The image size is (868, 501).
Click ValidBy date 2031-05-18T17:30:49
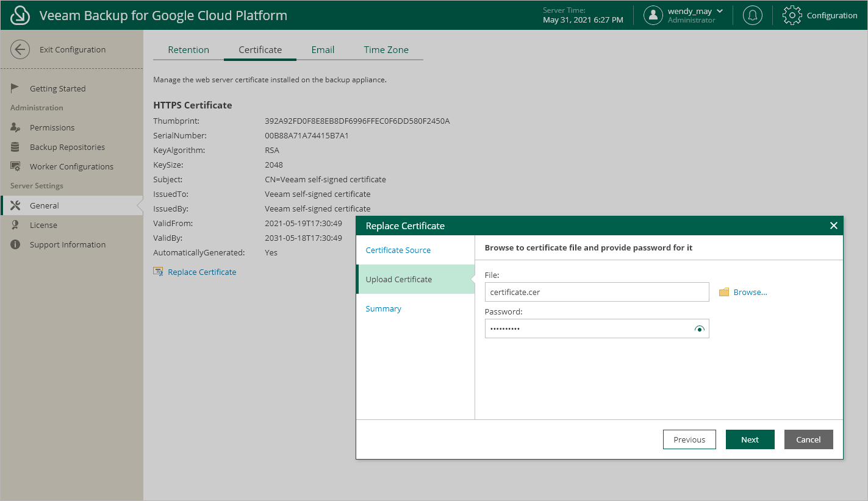click(303, 238)
